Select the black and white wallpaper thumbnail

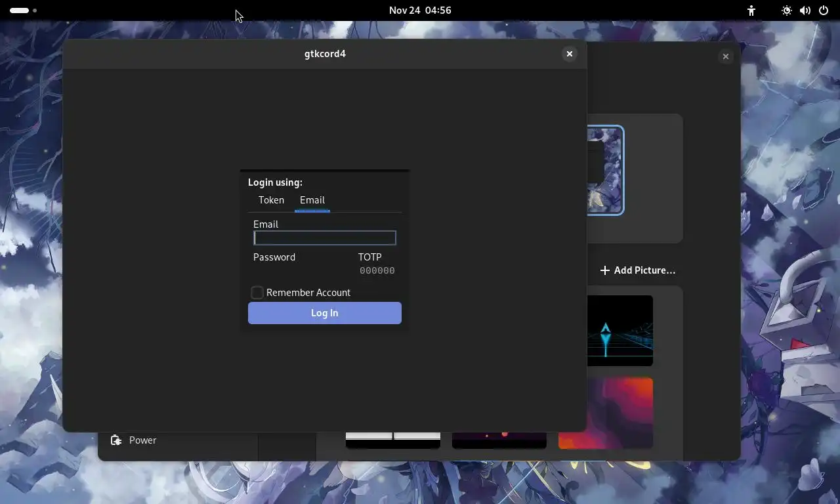pos(393,440)
